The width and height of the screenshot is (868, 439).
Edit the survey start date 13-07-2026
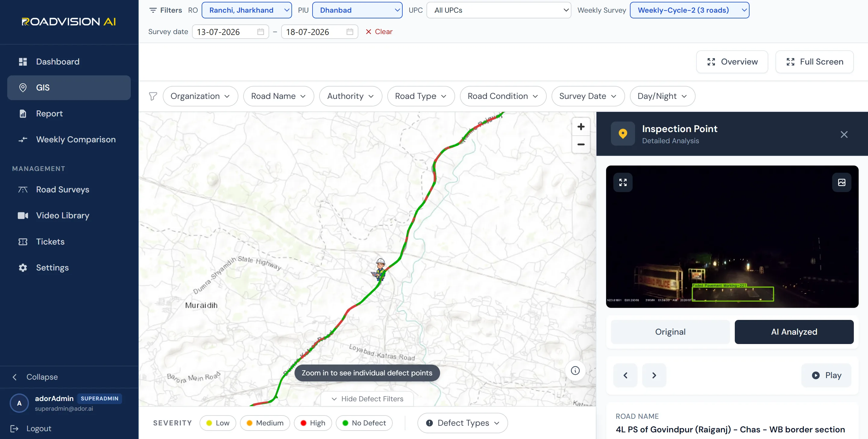coord(231,32)
